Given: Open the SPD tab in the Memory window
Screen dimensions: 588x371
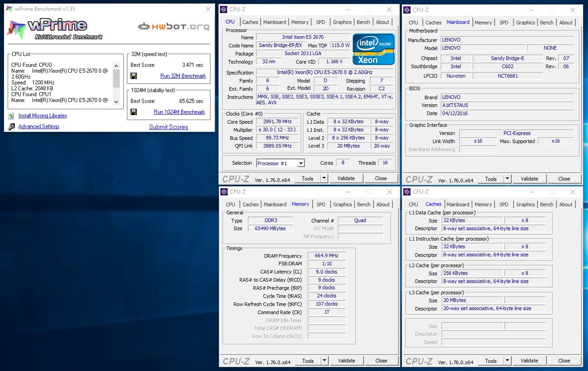Looking at the screenshot, I should click(321, 204).
